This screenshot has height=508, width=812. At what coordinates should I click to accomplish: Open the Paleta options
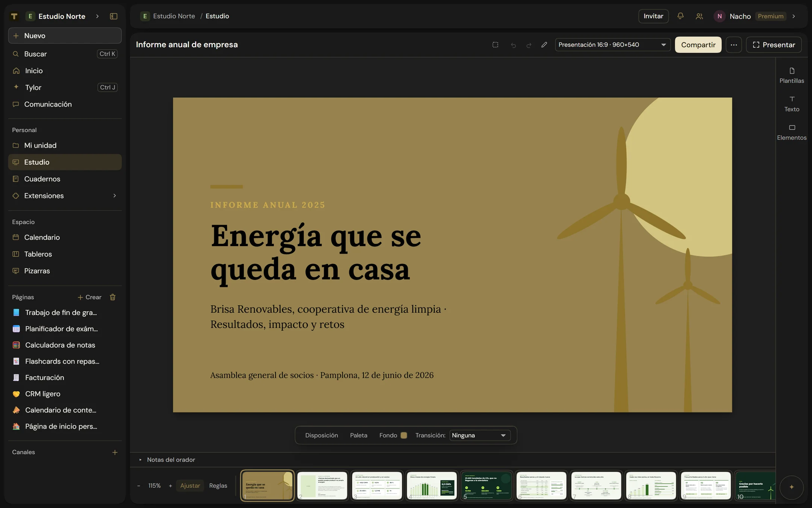point(359,435)
